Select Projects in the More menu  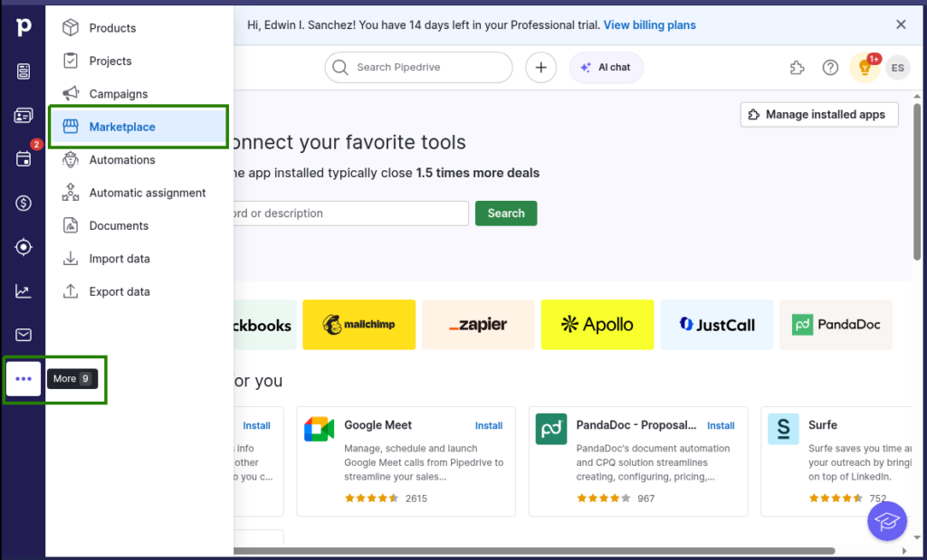point(139,61)
